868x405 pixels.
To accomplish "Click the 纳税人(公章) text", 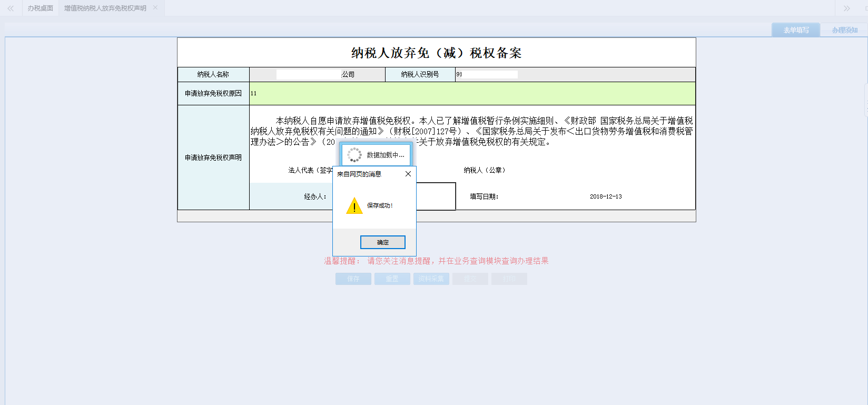I will (485, 170).
